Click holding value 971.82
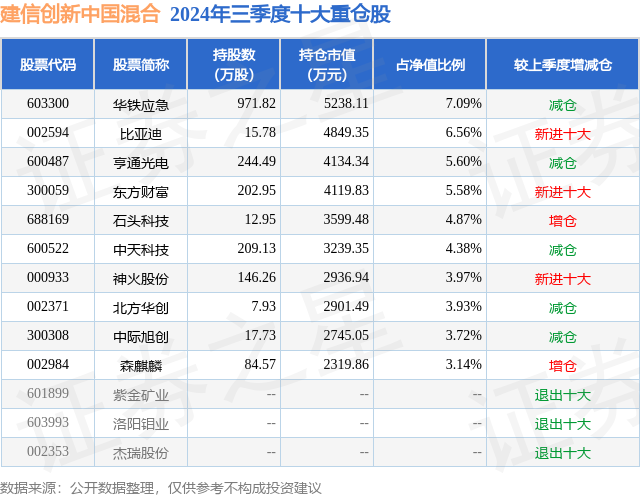This screenshot has height=497, width=640. [257, 104]
